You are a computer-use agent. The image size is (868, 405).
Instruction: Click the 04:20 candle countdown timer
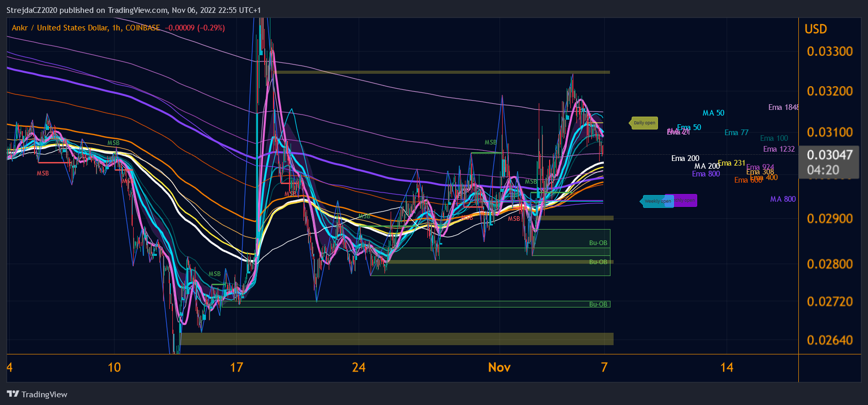tap(823, 170)
